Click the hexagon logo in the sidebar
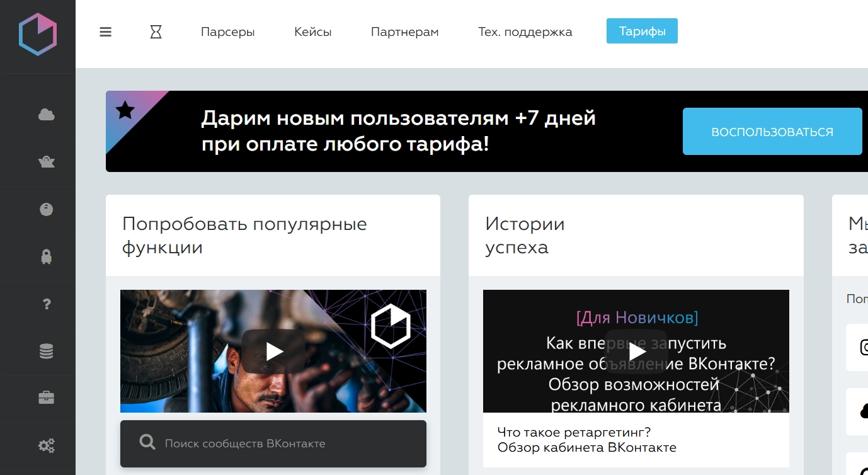Image resolution: width=868 pixels, height=475 pixels. click(38, 35)
